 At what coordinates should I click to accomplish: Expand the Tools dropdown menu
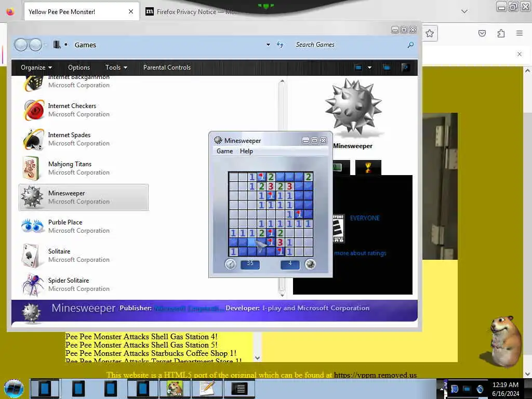tap(116, 68)
